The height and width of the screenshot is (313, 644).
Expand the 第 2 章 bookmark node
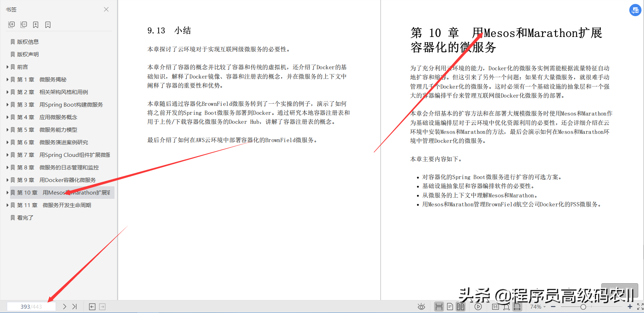tap(8, 92)
